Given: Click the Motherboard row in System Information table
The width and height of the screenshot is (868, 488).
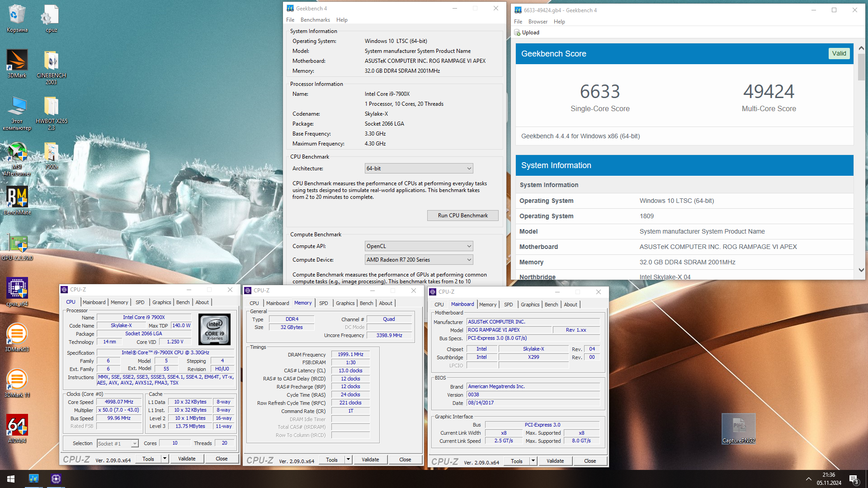Looking at the screenshot, I should (684, 247).
